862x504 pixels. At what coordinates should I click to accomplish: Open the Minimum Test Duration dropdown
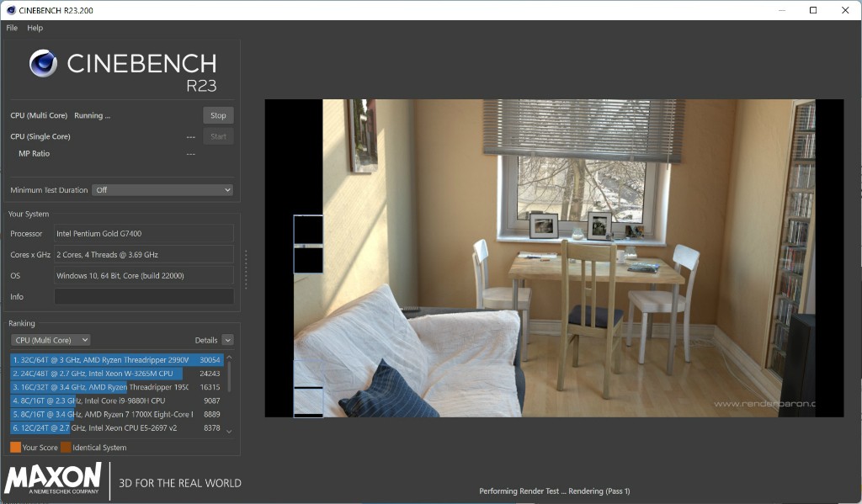click(162, 189)
